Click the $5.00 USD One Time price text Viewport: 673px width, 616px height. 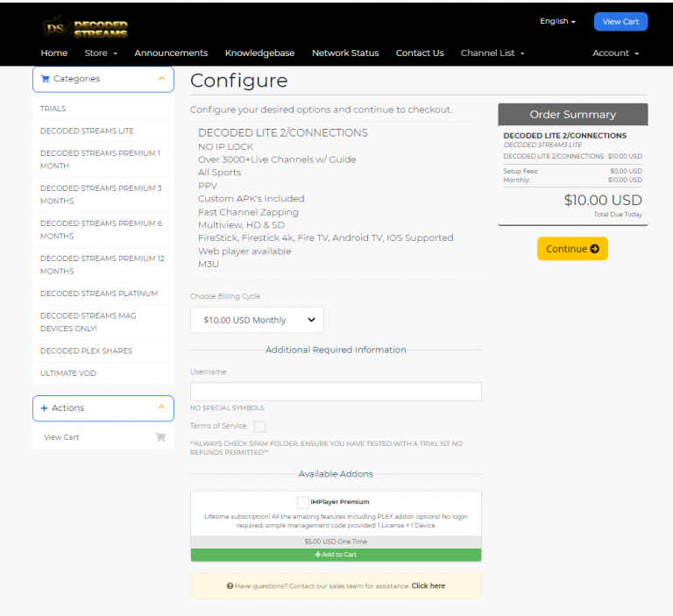(x=336, y=542)
